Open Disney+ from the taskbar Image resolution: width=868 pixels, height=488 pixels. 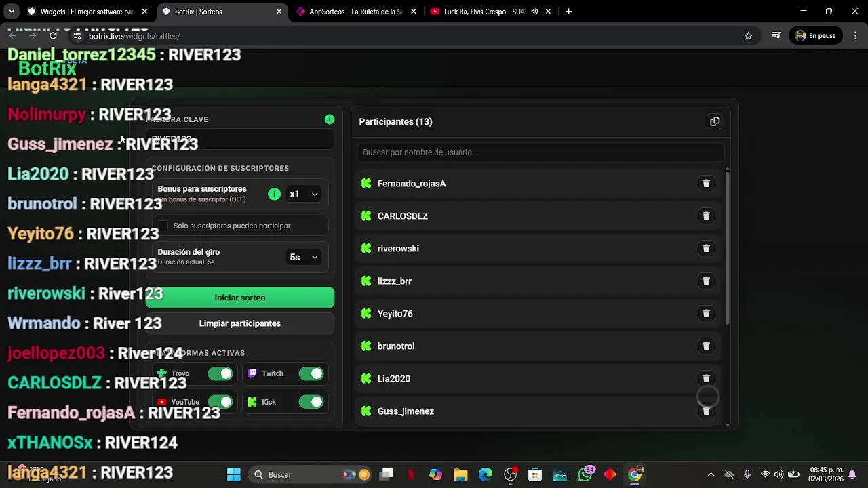[560, 475]
